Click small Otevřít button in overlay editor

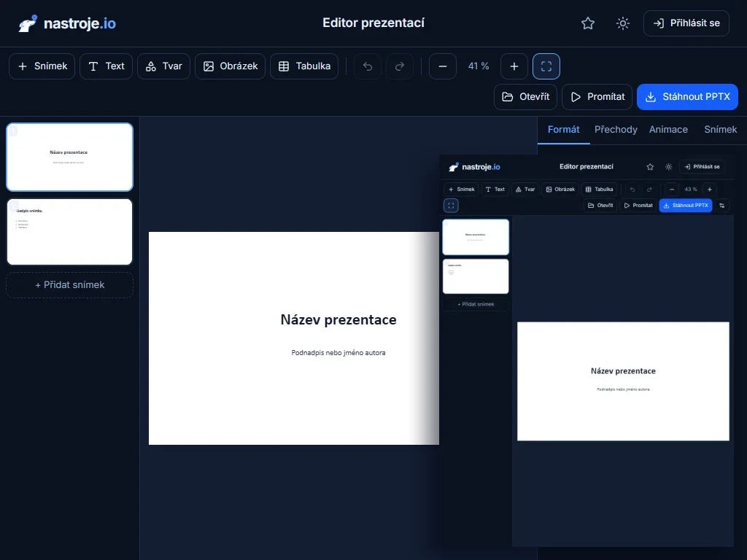600,206
